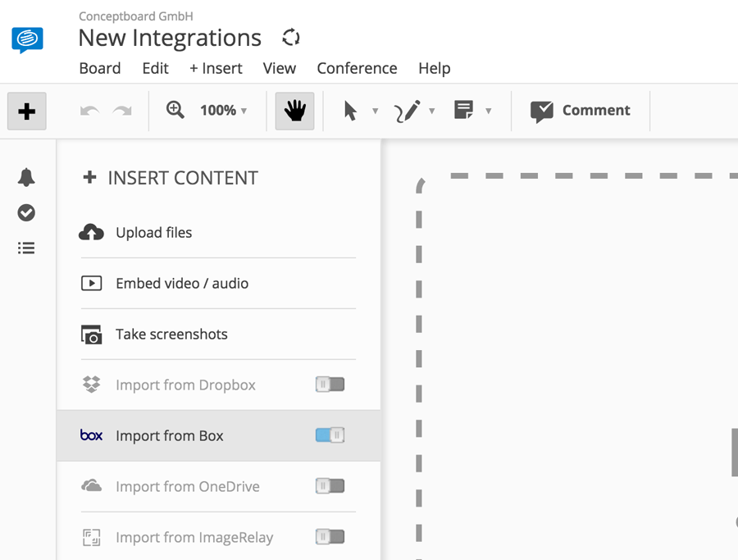Enable the Import from Dropbox switch

pyautogui.click(x=330, y=385)
